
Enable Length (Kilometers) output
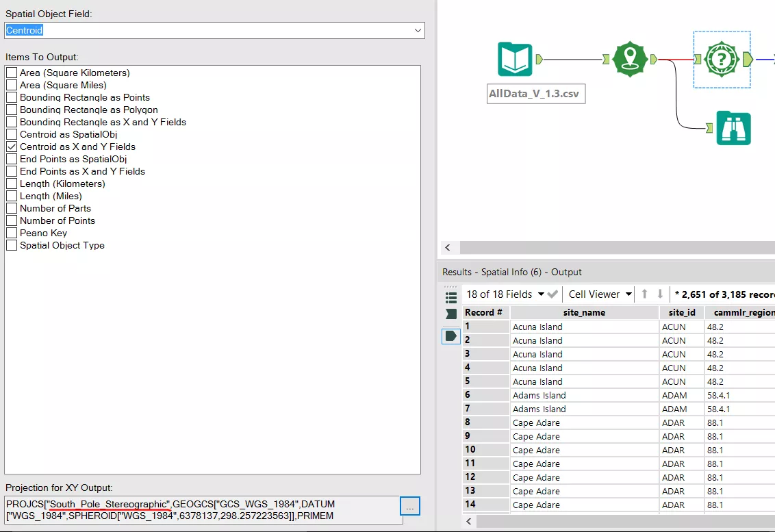point(12,184)
